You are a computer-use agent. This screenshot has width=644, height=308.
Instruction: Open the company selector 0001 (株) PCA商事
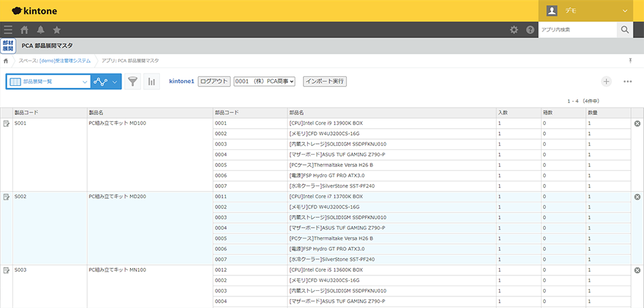[x=264, y=81]
